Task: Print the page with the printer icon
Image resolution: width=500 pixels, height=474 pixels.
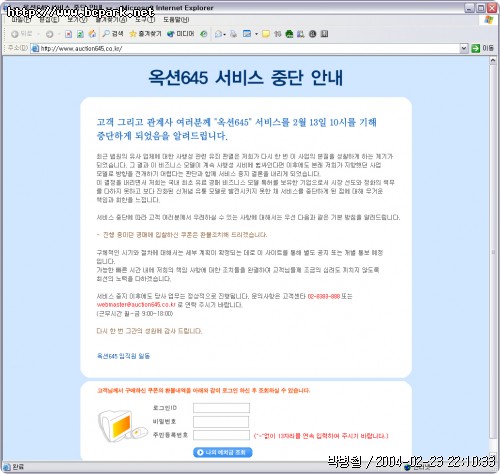Action: pos(233,34)
